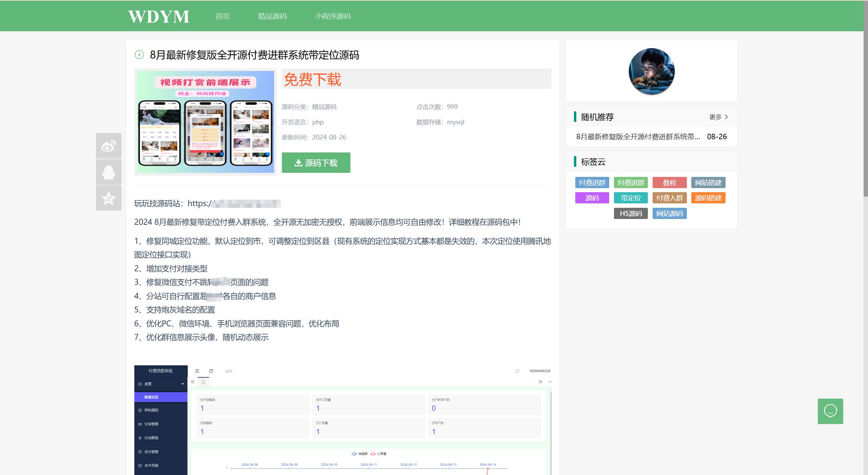Select the purple 源码 tag
This screenshot has height=475, width=868.
click(x=592, y=198)
